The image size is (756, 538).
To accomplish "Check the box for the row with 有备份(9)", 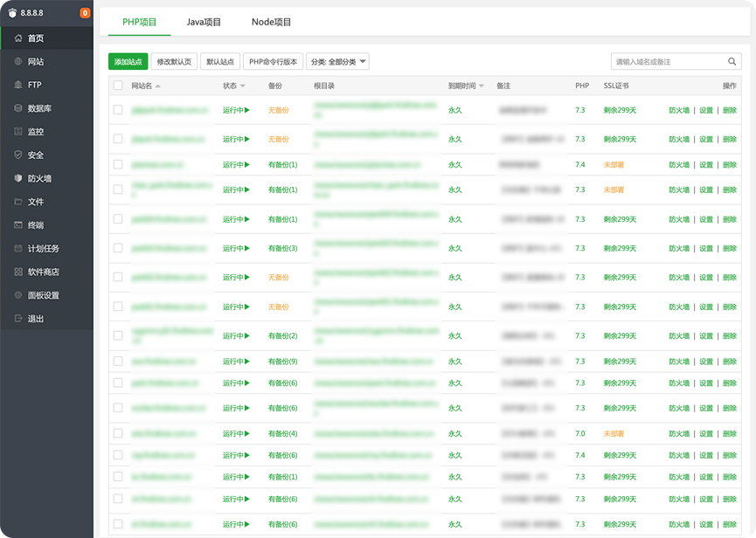I will coord(118,361).
